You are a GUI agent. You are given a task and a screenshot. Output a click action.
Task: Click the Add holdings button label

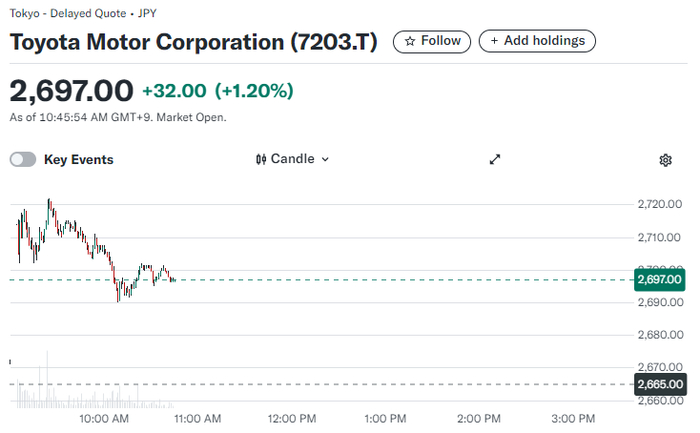(x=545, y=41)
